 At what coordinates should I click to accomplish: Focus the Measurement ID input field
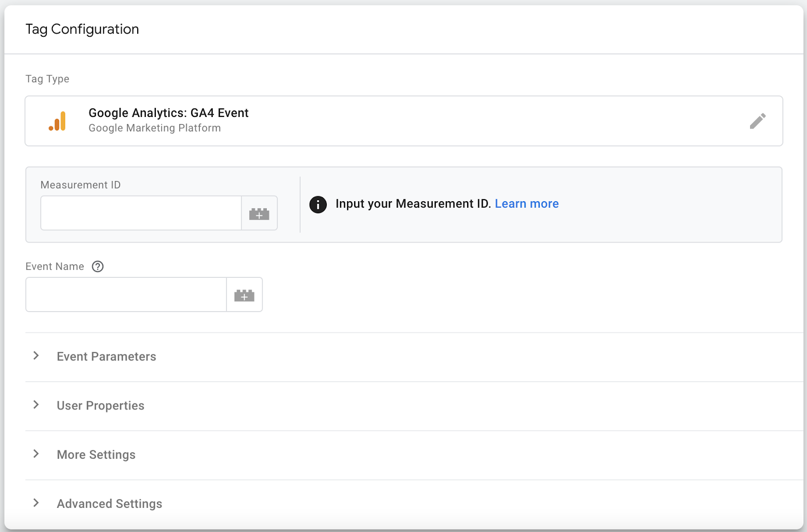[141, 213]
